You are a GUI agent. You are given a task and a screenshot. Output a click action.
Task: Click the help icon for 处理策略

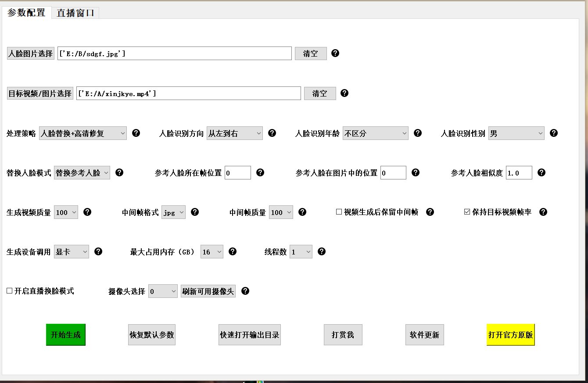click(x=136, y=133)
